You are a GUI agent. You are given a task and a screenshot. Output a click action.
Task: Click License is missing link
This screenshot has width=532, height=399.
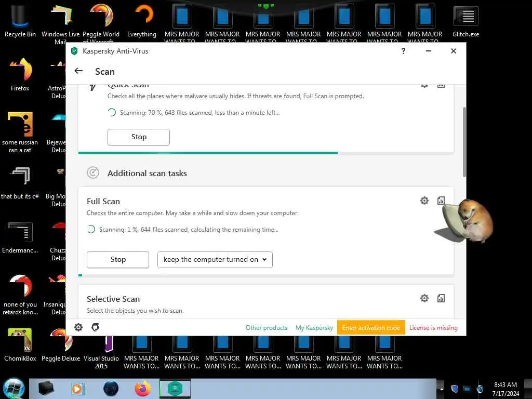433,328
